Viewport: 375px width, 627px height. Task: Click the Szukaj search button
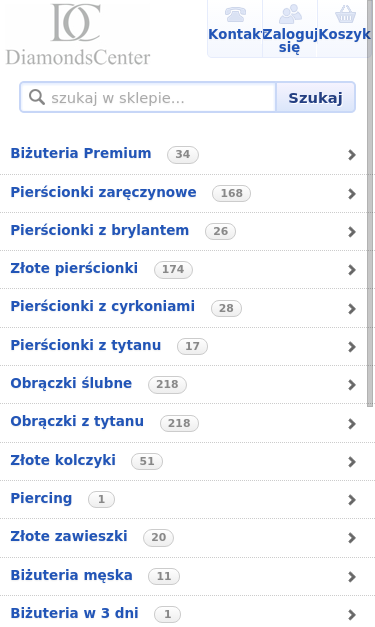coord(315,98)
